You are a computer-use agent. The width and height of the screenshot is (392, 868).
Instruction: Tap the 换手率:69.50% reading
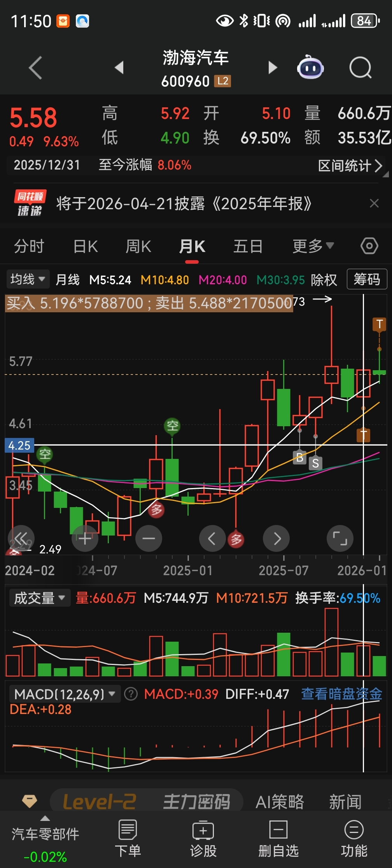tap(338, 598)
